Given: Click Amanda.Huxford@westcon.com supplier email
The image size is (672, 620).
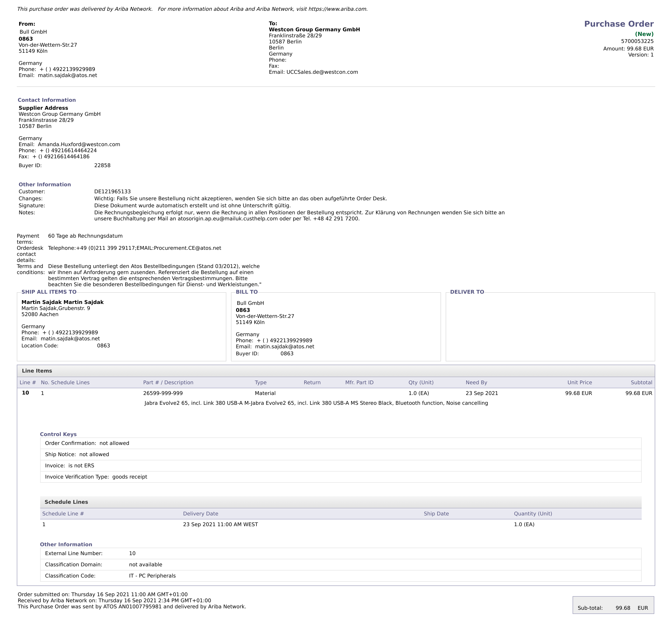Looking at the screenshot, I should [79, 144].
